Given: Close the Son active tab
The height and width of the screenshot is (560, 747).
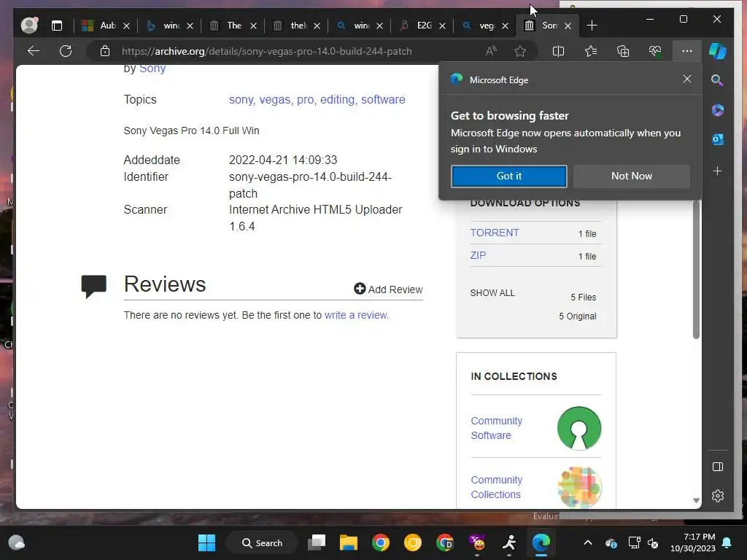Looking at the screenshot, I should coord(568,26).
